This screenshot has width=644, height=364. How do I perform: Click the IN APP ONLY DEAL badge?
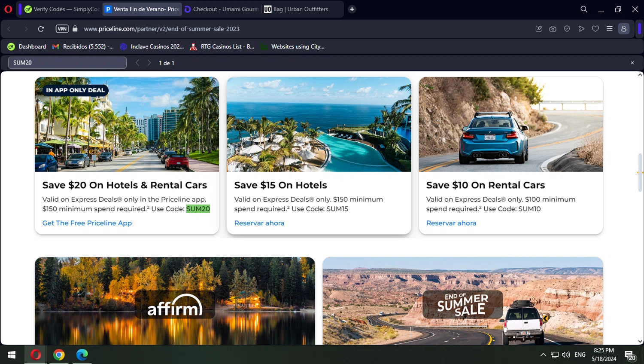point(75,90)
